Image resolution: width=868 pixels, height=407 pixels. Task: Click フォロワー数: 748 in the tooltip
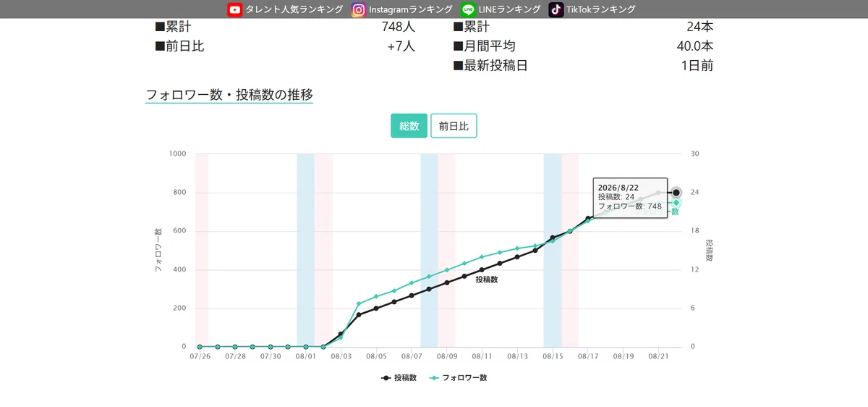click(630, 206)
